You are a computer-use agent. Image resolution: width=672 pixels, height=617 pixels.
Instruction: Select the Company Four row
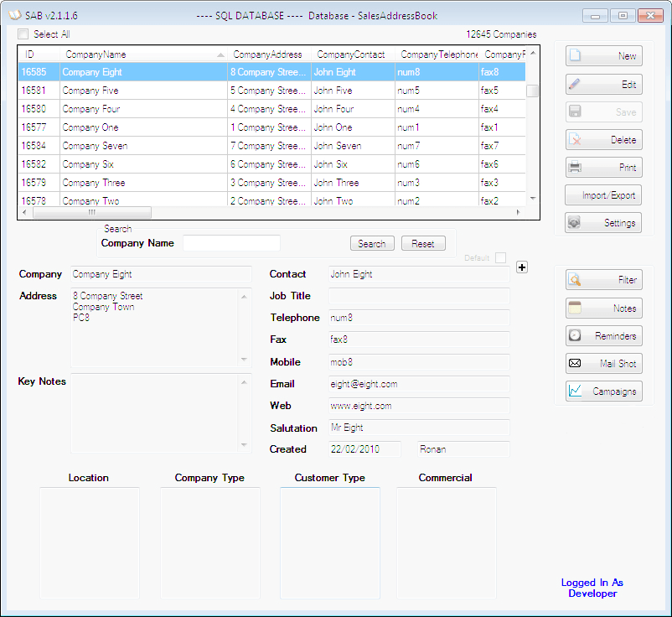pyautogui.click(x=271, y=109)
